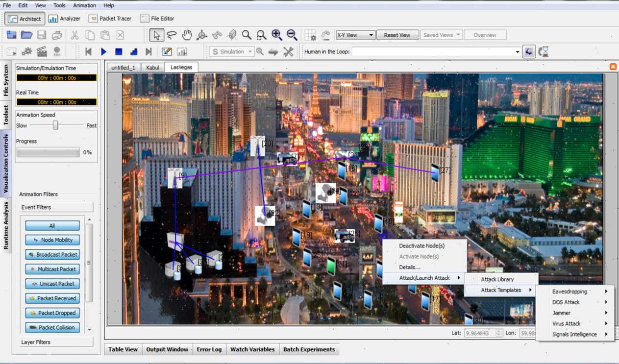Open the Toolset side tab
The image size is (619, 364).
pyautogui.click(x=6, y=116)
